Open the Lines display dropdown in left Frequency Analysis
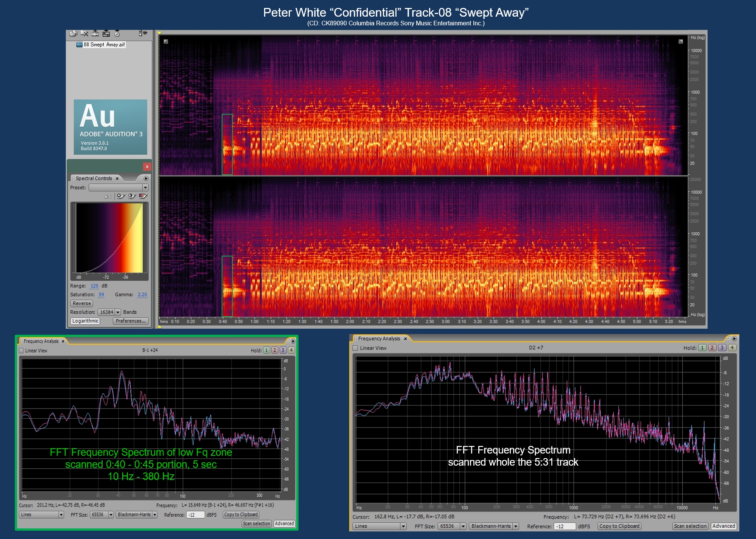The width and height of the screenshot is (756, 539). coord(41,514)
